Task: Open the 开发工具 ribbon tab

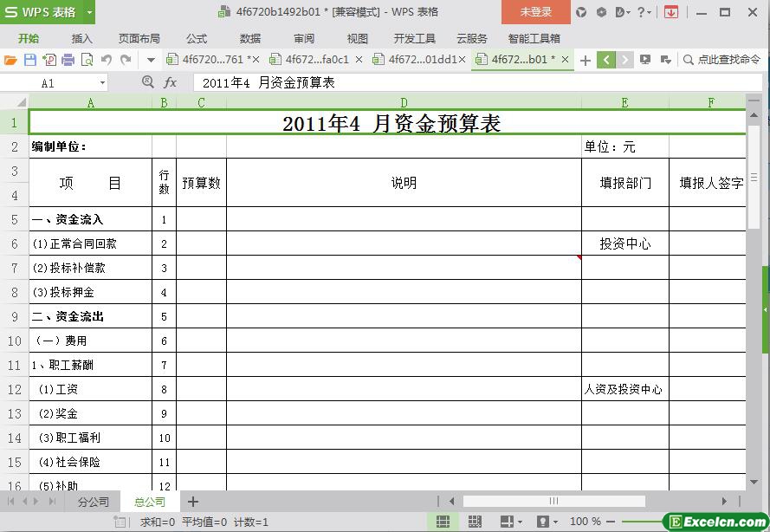Action: pos(415,38)
